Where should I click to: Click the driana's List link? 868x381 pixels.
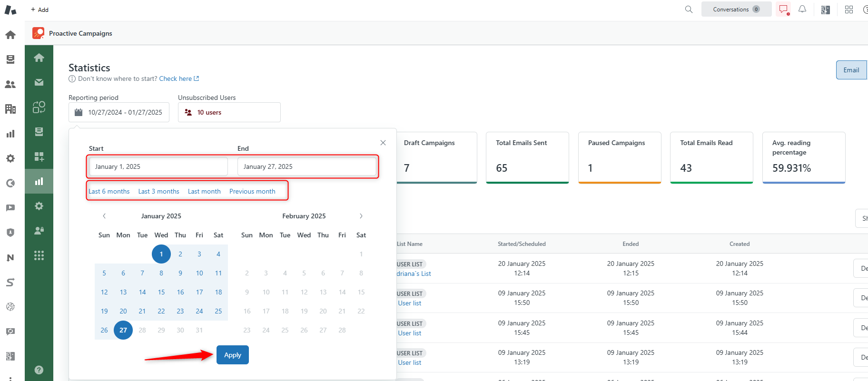pos(414,274)
